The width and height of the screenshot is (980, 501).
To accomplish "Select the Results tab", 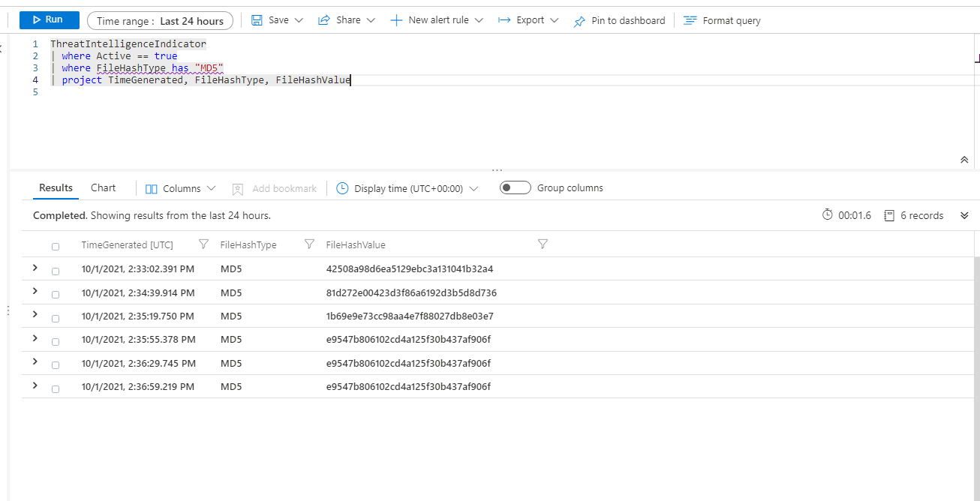I will [x=56, y=187].
